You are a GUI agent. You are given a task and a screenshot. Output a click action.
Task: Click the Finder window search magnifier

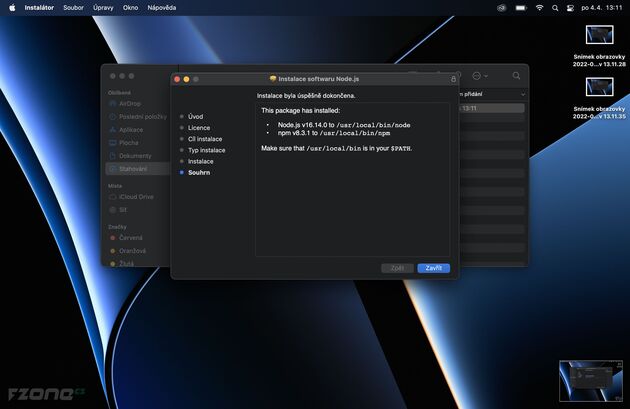516,76
